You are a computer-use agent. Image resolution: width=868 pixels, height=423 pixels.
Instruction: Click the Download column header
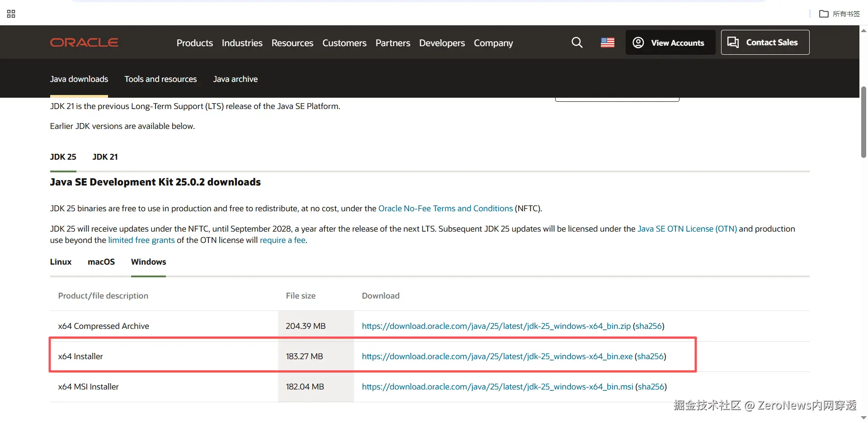[x=381, y=296]
